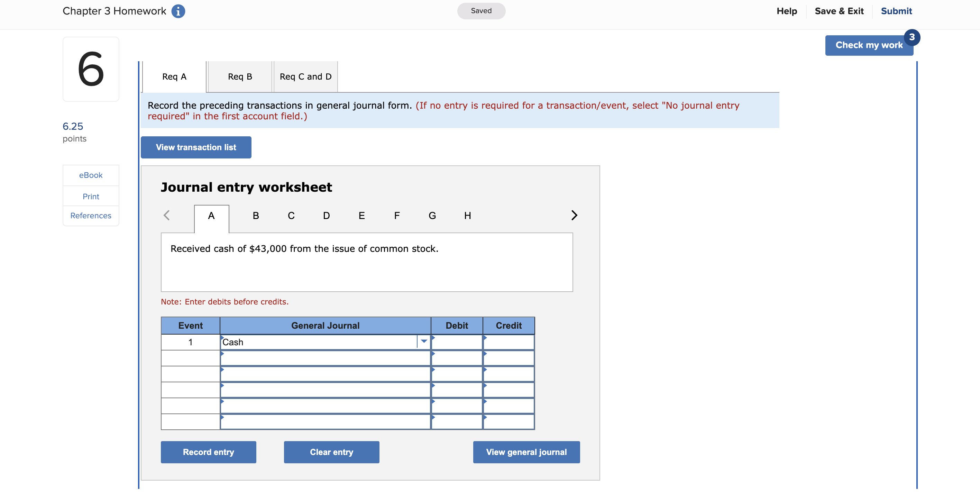Click the next arrow in journal worksheet tabs

point(574,215)
